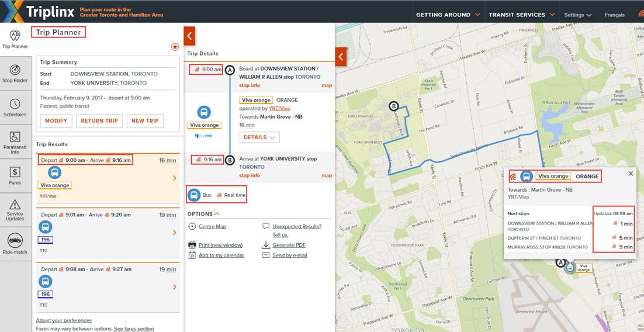Switch language to Français

coord(614,15)
